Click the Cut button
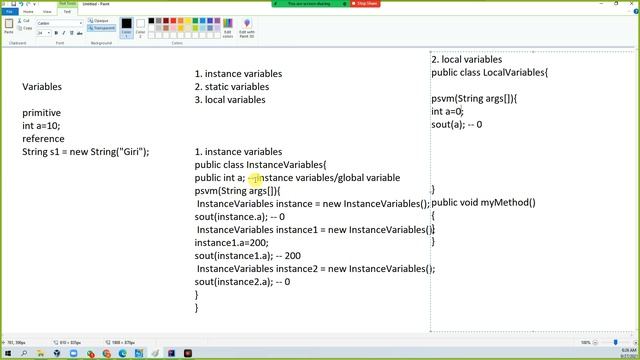This screenshot has height=360, width=640. coord(24,20)
